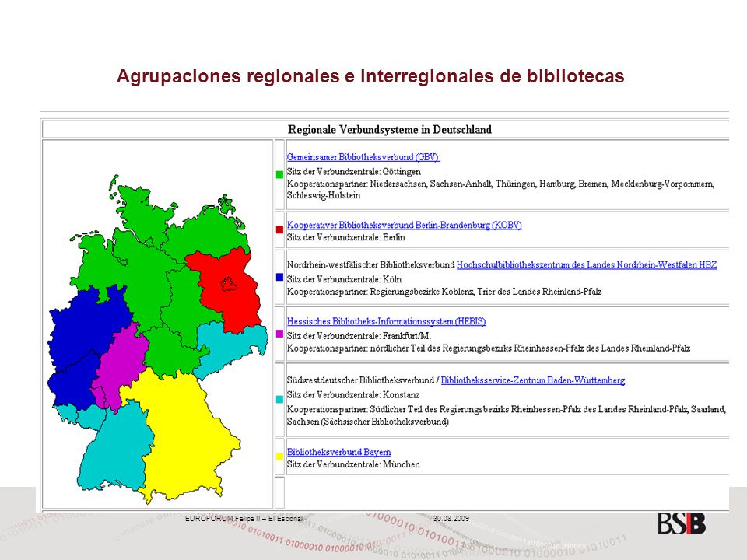The width and height of the screenshot is (747, 560).
Task: Click the text 'Sitz der Verbundzentrale: Frankfurt/M.'
Action: pos(359,336)
